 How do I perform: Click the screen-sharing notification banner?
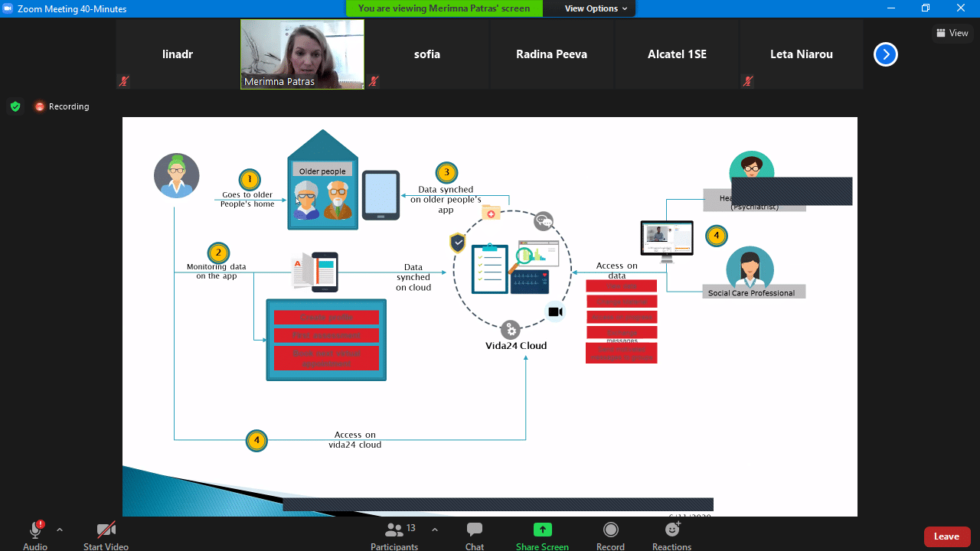click(x=444, y=8)
